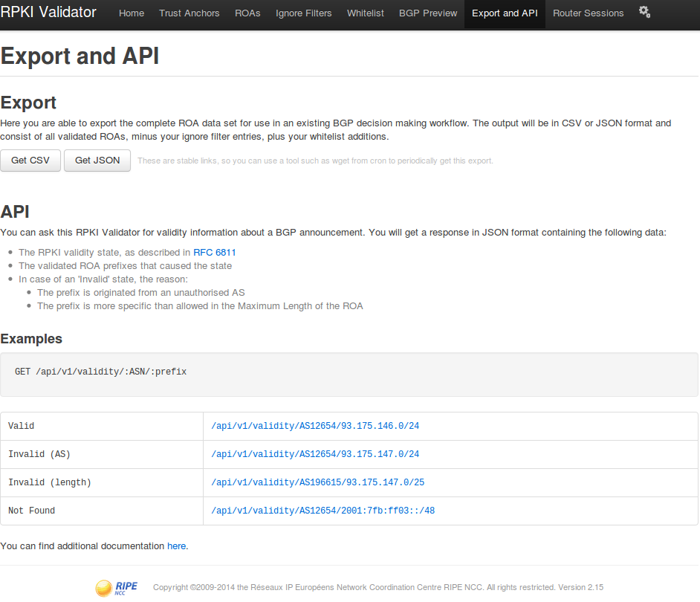Click the RIPE NCC logo in footer
The height and width of the screenshot is (602, 700).
pyautogui.click(x=117, y=588)
